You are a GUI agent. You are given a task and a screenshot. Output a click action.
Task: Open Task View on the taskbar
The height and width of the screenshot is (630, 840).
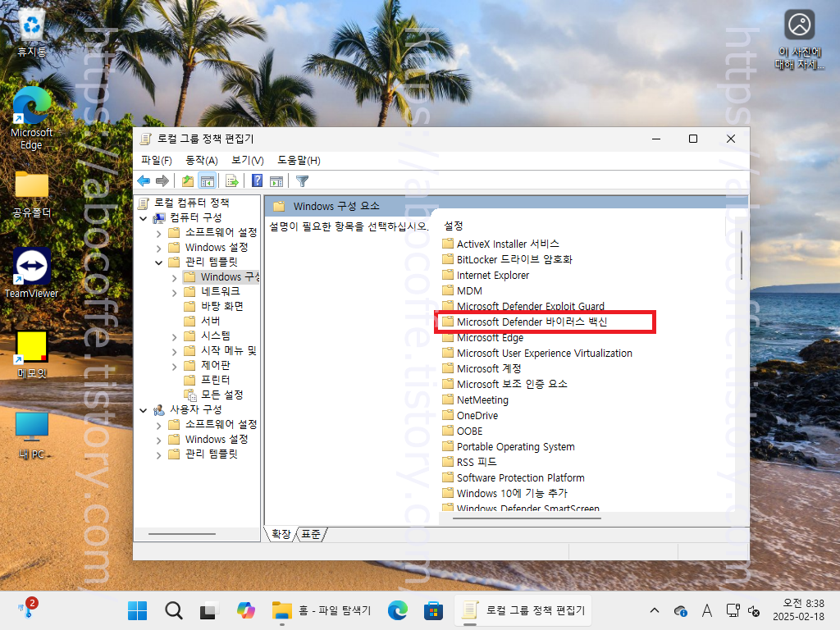(x=209, y=610)
